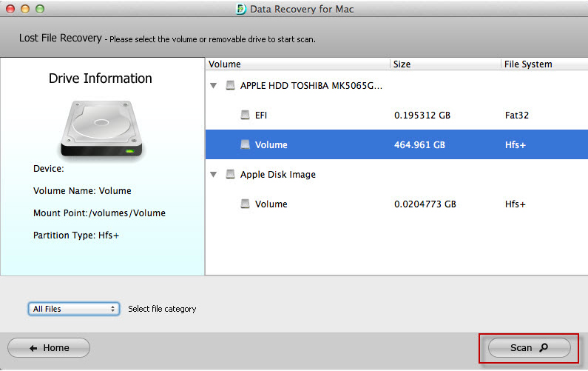
Task: Collapse the Apple Disk Image tree
Action: point(213,175)
